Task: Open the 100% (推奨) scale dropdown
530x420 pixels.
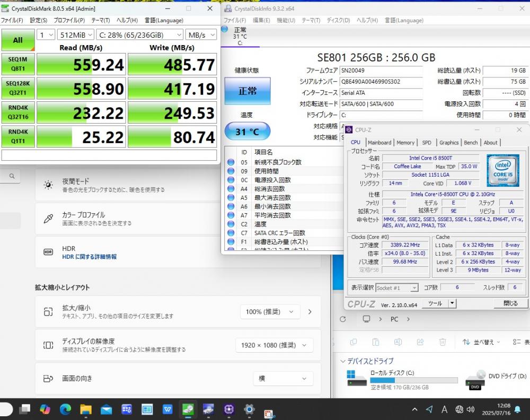Action: [x=270, y=312]
